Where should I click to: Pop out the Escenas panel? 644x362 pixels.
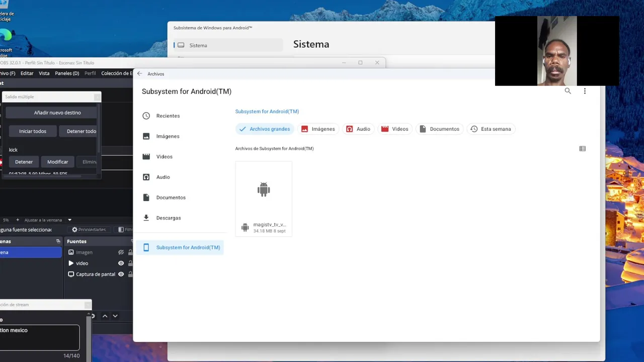pyautogui.click(x=58, y=241)
